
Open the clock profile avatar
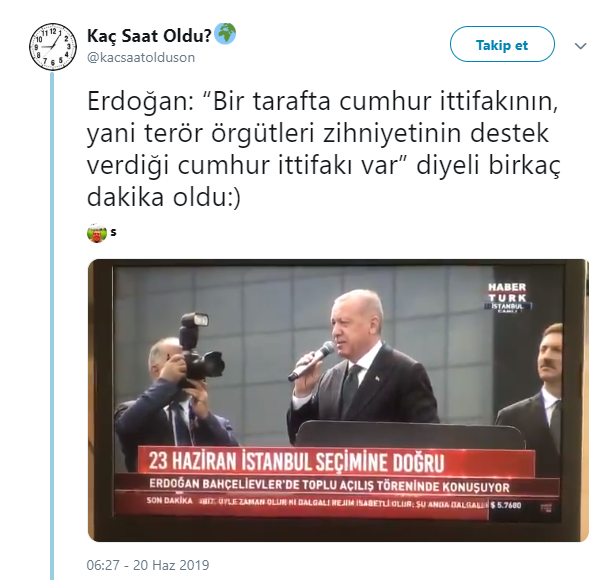(53, 47)
